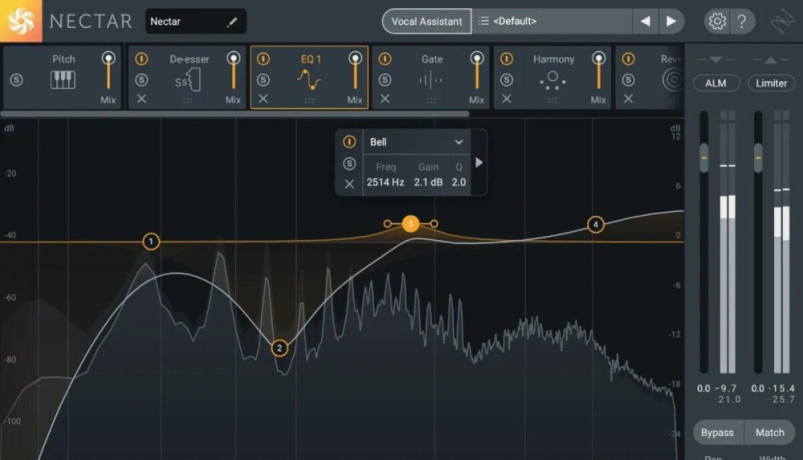Click the iZotope Nectar logo icon
Image resolution: width=803 pixels, height=460 pixels.
point(20,20)
